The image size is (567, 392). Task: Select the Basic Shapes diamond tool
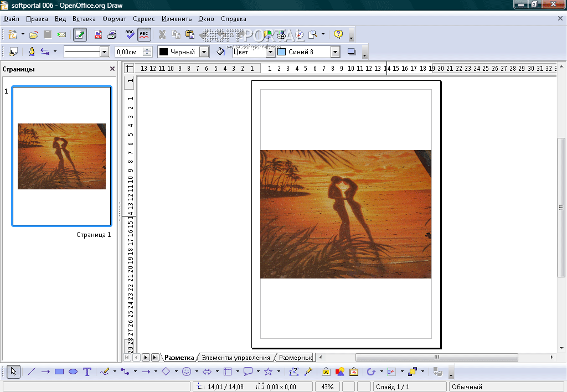166,372
